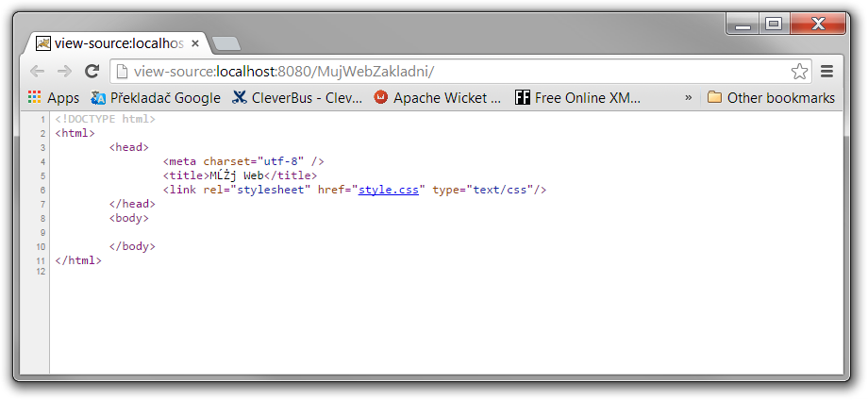Click the meta charset="utf-8" line

pyautogui.click(x=243, y=161)
